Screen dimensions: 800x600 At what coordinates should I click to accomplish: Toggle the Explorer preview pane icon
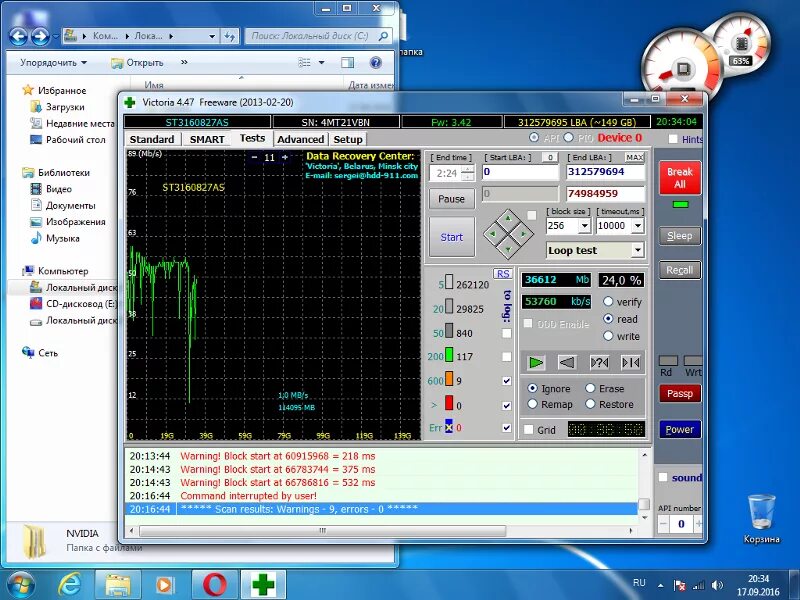point(347,63)
